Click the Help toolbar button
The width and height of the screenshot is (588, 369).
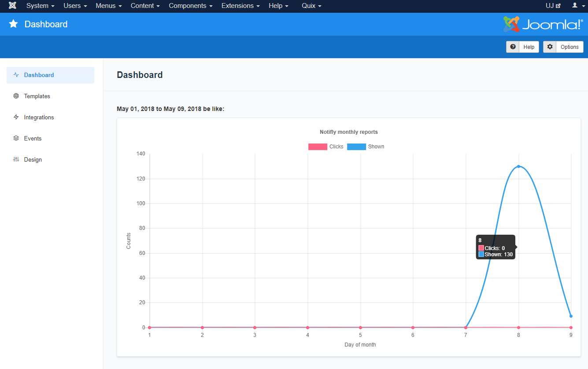point(522,47)
